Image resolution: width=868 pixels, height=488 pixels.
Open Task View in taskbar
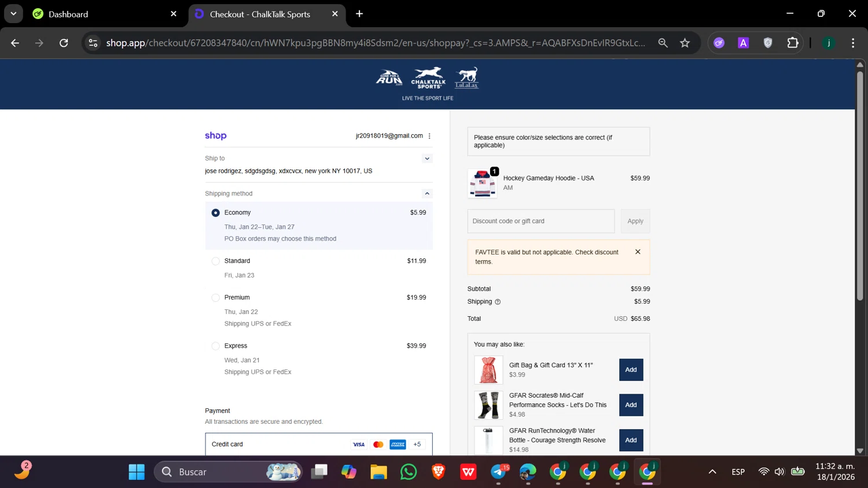[319, 472]
